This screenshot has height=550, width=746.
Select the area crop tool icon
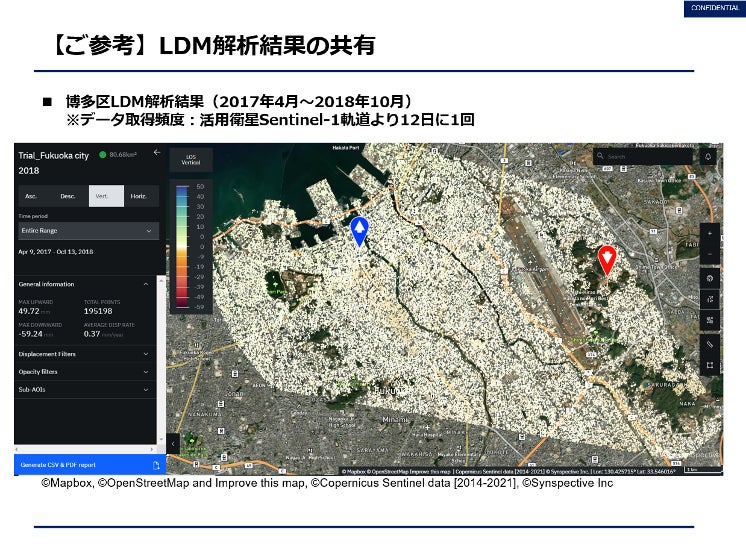point(709,365)
